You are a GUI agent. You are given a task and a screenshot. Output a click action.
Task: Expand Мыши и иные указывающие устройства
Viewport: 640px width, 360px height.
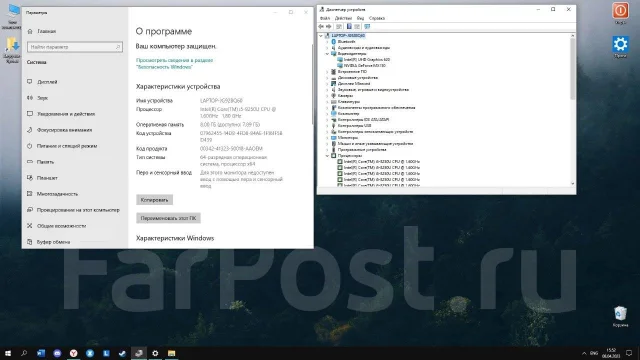(327, 144)
